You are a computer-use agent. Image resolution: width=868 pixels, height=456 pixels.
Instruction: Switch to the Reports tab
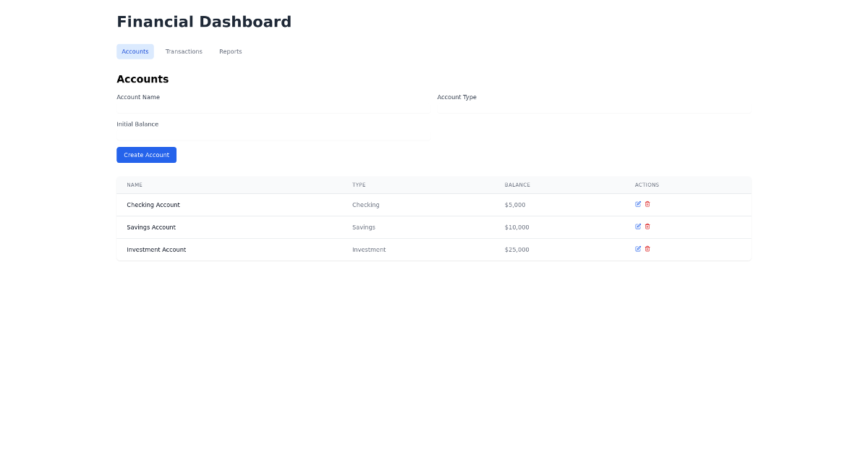click(x=231, y=51)
